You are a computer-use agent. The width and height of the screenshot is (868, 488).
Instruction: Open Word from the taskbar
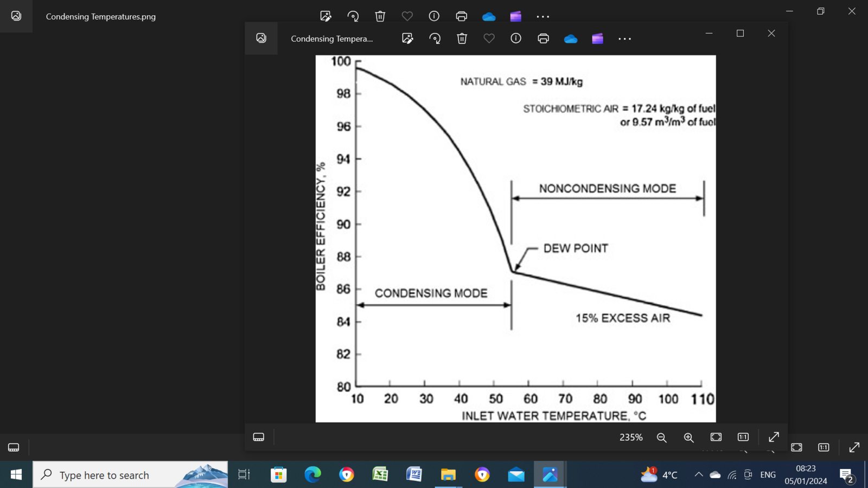coord(414,475)
